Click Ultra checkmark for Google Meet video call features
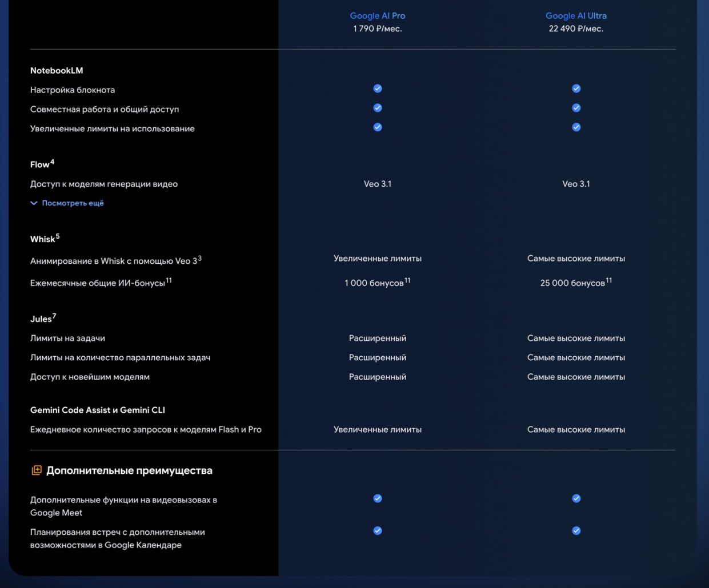 pyautogui.click(x=576, y=498)
